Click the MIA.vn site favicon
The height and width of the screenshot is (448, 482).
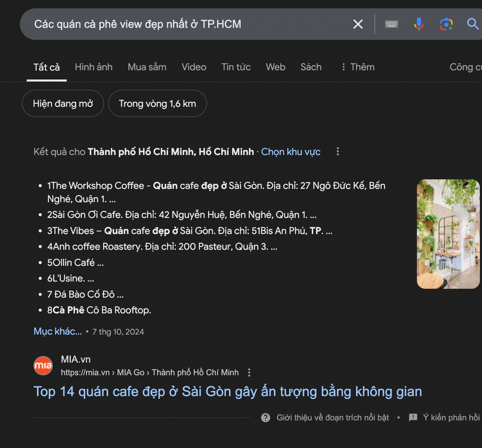point(43,366)
